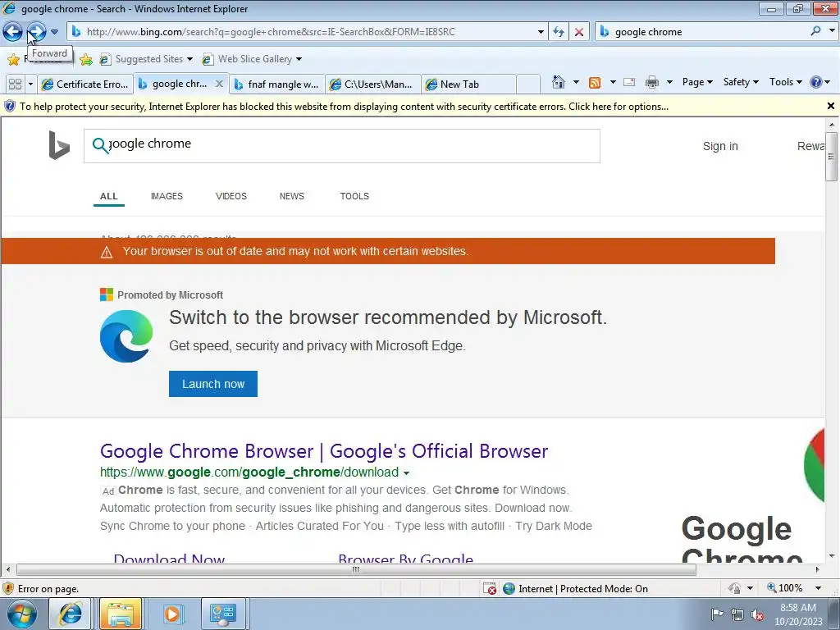Click the search magnifier in IE search box
840x630 pixels.
(815, 31)
